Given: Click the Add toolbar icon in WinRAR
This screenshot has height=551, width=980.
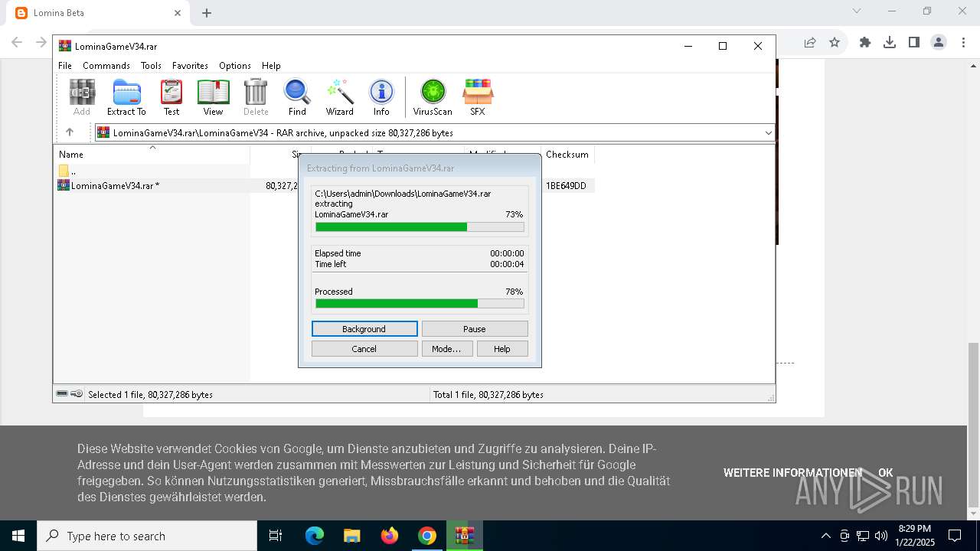Looking at the screenshot, I should point(82,97).
